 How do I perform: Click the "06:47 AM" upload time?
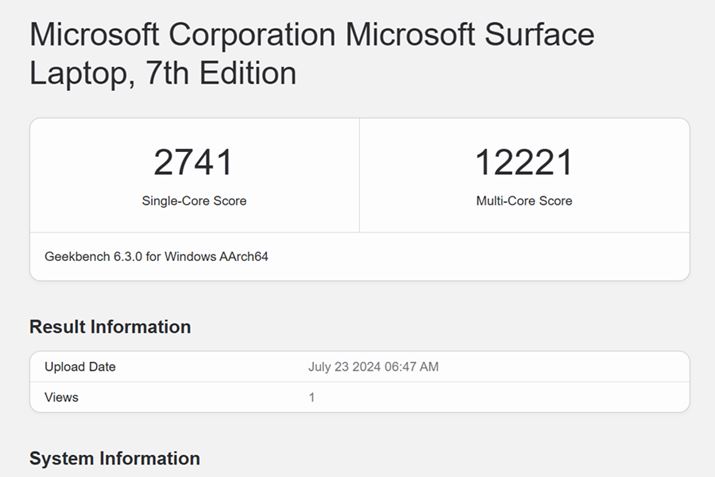click(414, 367)
